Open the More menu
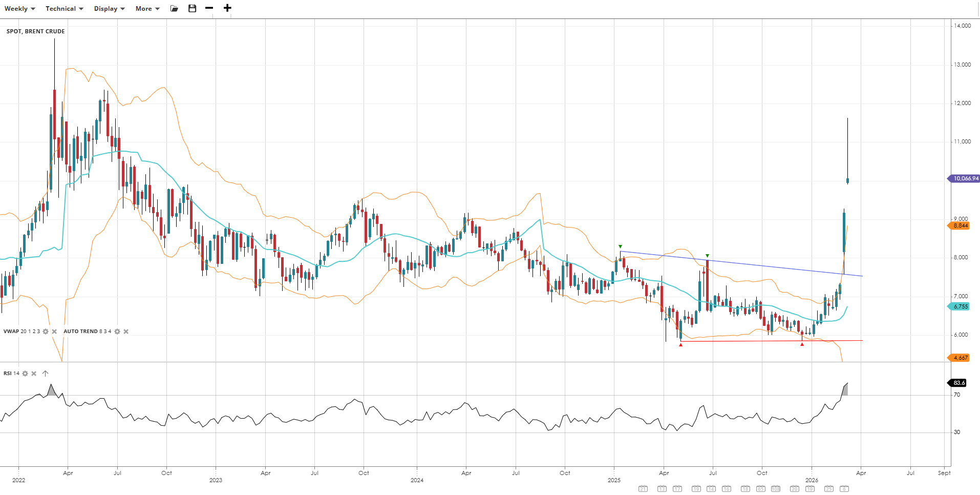Image resolution: width=980 pixels, height=495 pixels. click(x=147, y=9)
